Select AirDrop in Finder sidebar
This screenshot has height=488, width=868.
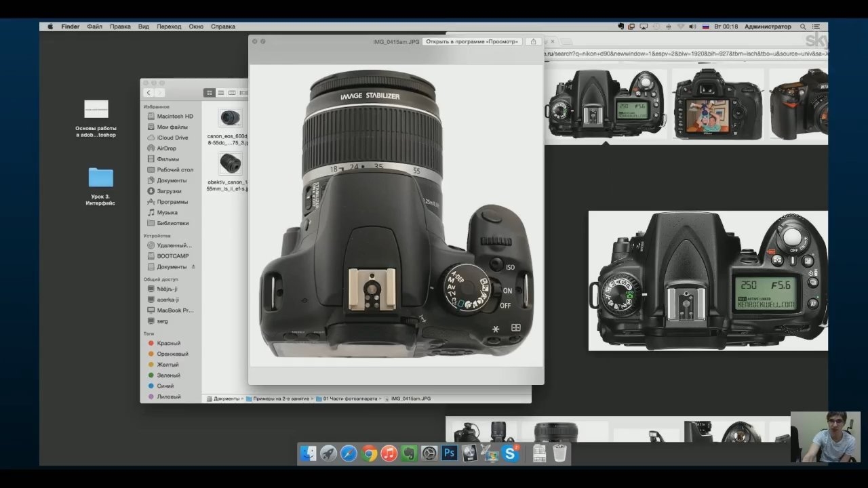(162, 148)
